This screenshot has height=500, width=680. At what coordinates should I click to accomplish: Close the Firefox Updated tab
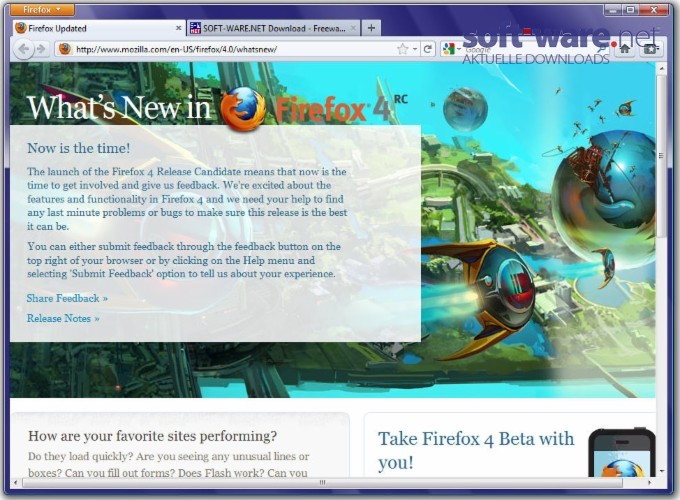tap(178, 28)
